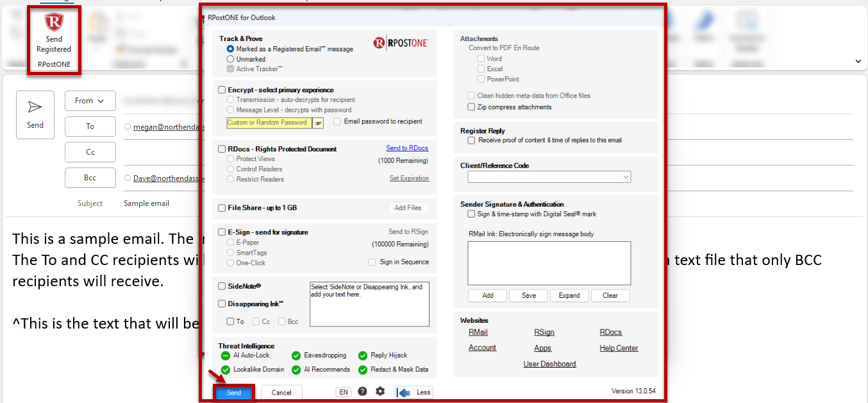868x403 pixels.
Task: Open the Client/Reference Code dropdown
Action: tap(549, 176)
